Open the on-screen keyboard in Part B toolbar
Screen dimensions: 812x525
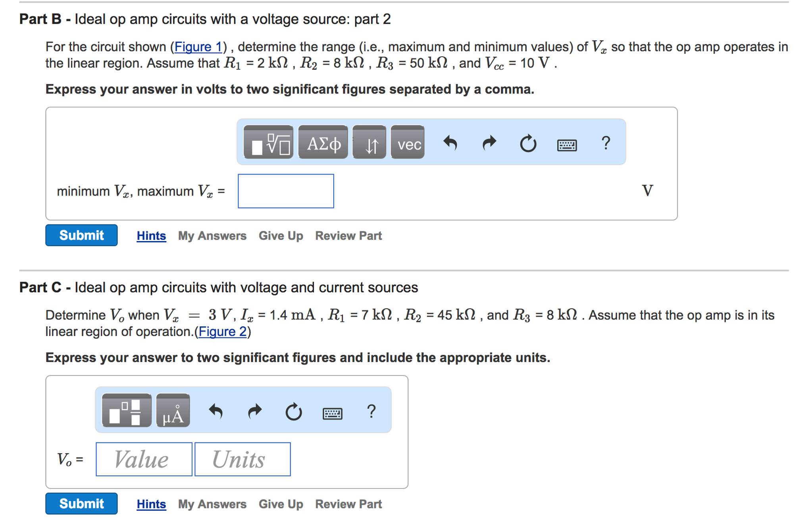[x=566, y=145]
